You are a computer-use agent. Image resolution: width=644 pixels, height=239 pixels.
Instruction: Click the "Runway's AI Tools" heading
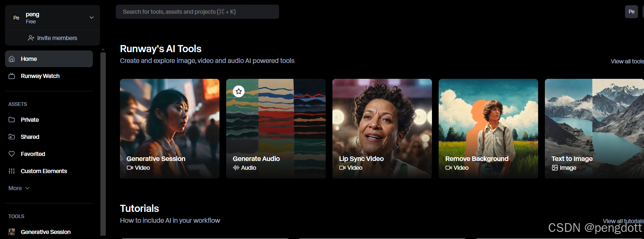pos(161,49)
